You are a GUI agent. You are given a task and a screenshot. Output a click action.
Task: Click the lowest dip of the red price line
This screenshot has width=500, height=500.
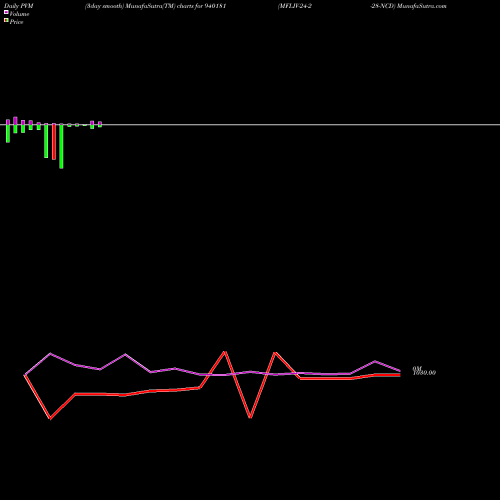tap(50, 418)
